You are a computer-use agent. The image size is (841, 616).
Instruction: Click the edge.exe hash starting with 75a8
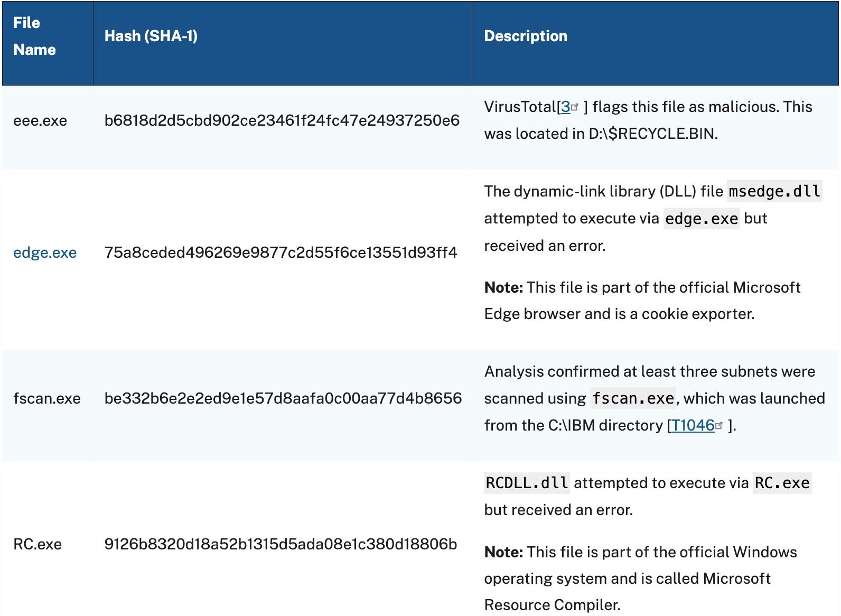pos(281,253)
